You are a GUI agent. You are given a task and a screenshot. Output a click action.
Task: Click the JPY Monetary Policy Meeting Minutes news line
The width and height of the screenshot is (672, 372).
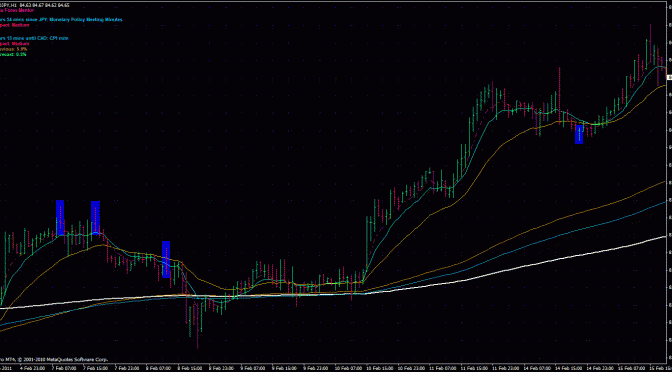(x=61, y=20)
